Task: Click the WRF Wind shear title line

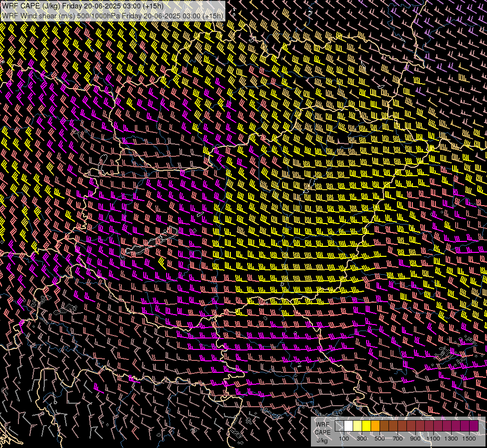Action: point(112,16)
